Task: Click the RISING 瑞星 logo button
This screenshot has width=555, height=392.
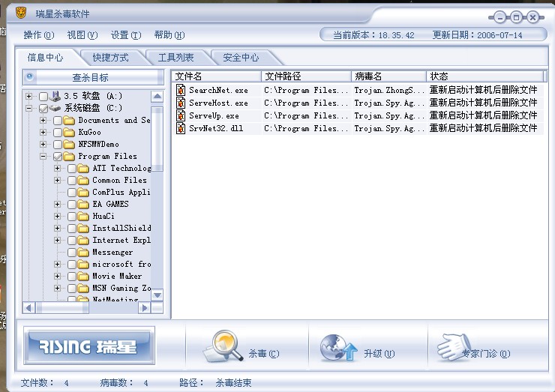Action: [x=89, y=346]
